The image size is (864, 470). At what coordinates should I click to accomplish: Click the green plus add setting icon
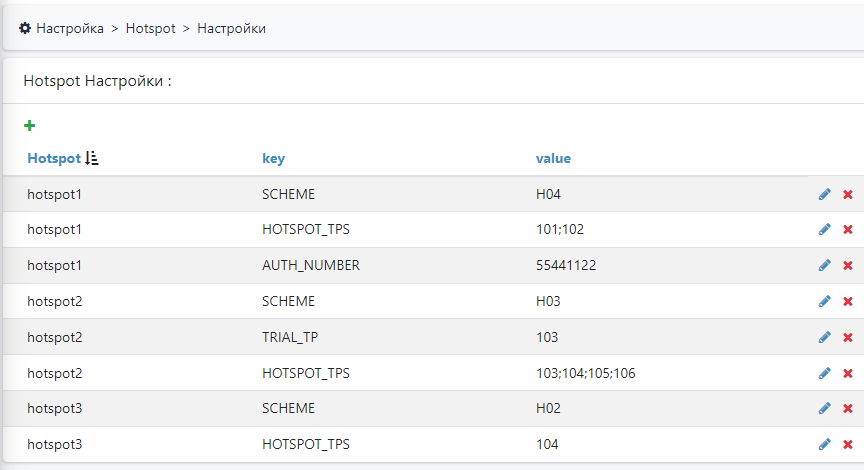tap(29, 126)
